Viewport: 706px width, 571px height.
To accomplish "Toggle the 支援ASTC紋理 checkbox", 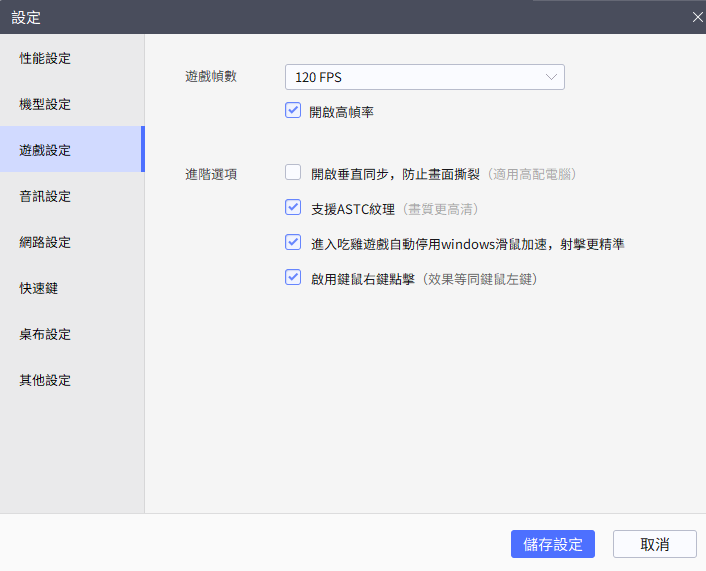I will tap(293, 208).
